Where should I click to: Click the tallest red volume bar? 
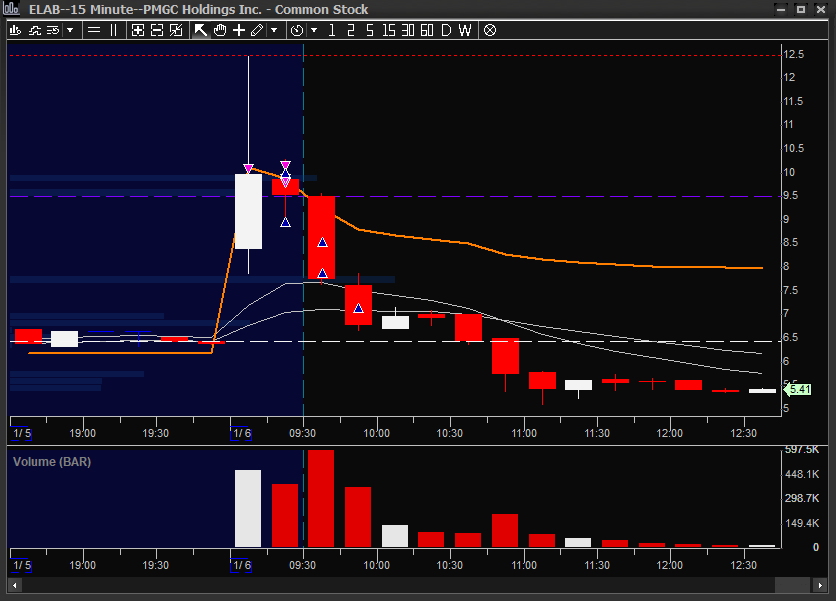(321, 499)
